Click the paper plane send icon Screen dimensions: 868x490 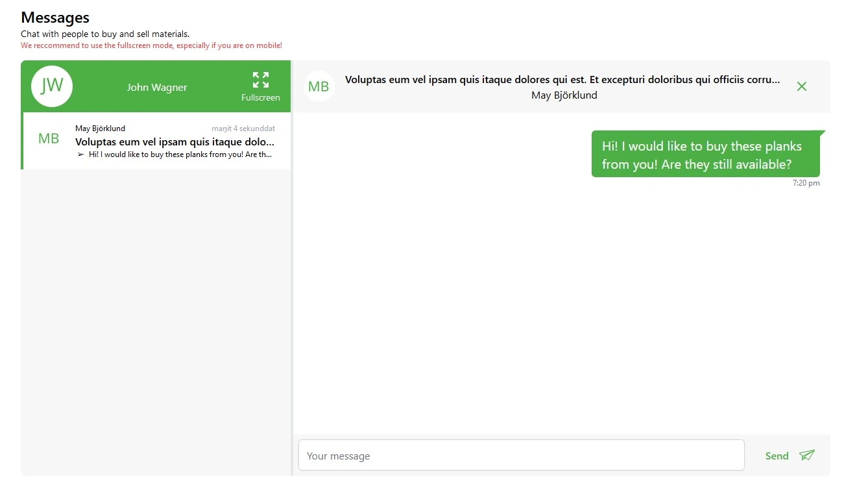(806, 455)
